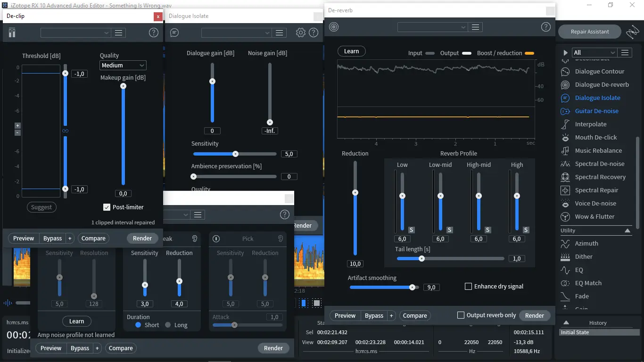The width and height of the screenshot is (644, 362).
Task: Open the Wow & Flutter module
Action: coord(595,217)
